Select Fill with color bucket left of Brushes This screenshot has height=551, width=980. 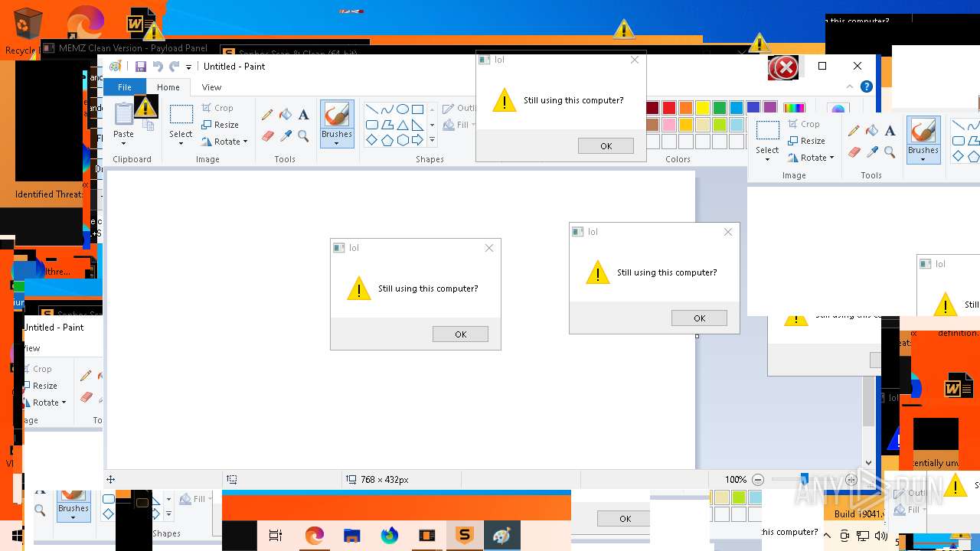click(286, 115)
